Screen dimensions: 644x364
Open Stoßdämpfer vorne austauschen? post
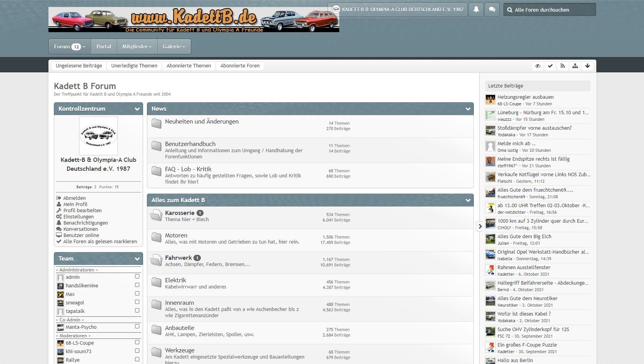coord(534,128)
